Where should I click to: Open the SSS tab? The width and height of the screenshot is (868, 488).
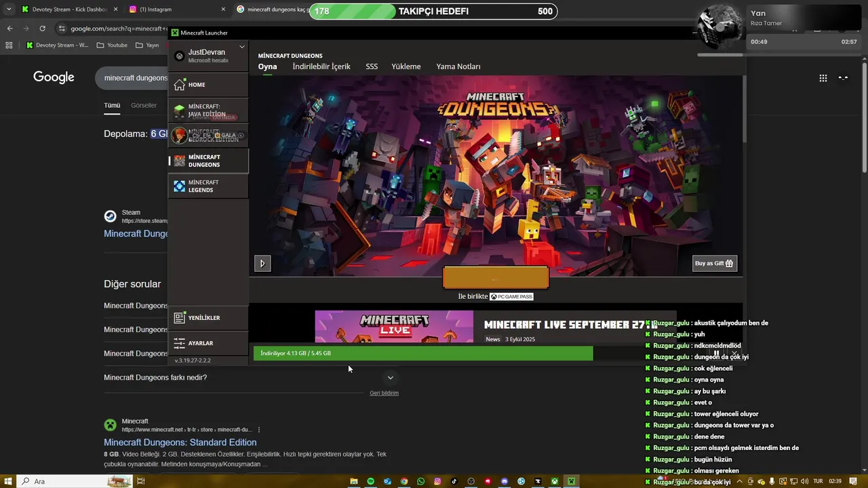pyautogui.click(x=372, y=66)
